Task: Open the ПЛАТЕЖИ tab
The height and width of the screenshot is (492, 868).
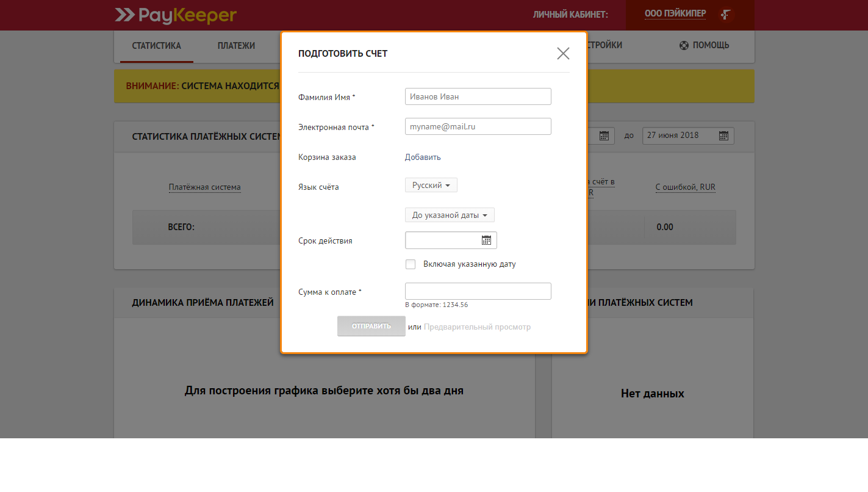Action: point(236,45)
